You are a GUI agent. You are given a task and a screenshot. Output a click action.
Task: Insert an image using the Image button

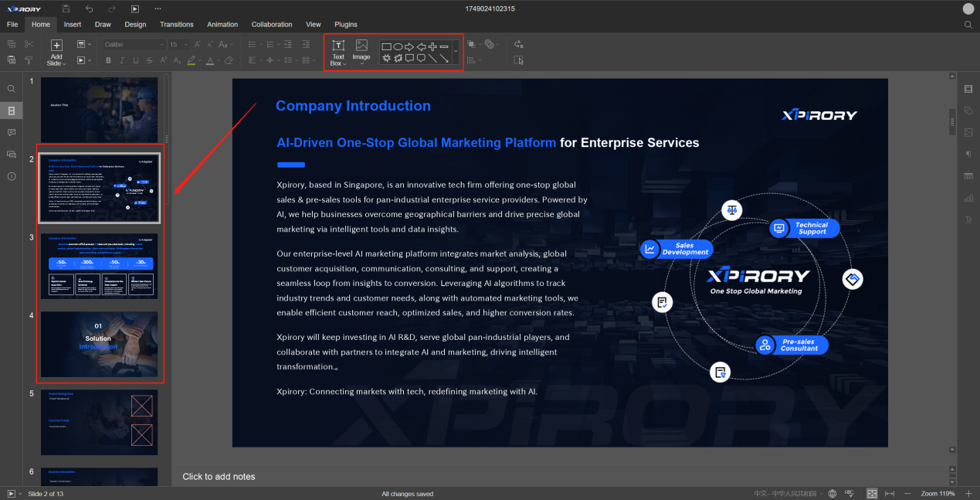(x=361, y=51)
